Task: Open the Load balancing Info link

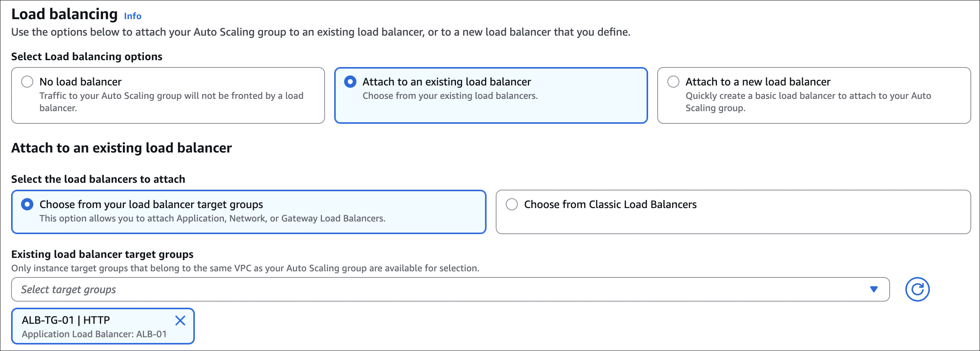Action: (132, 16)
